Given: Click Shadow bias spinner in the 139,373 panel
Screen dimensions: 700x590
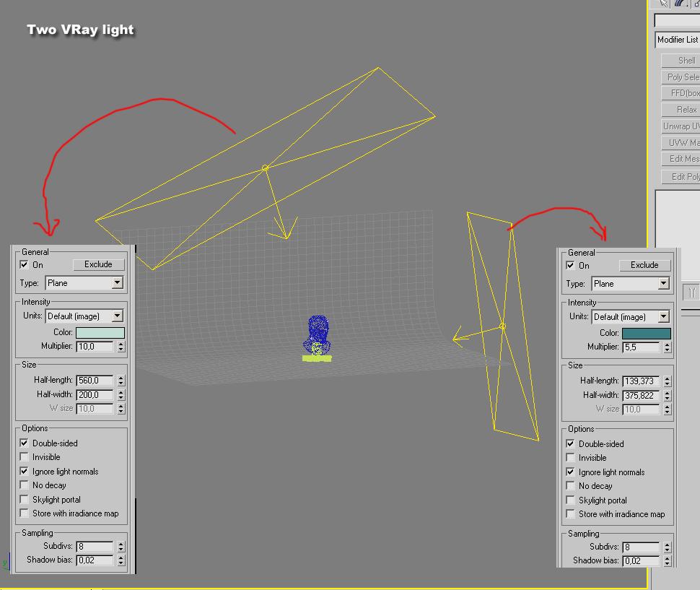Looking at the screenshot, I should tap(667, 561).
